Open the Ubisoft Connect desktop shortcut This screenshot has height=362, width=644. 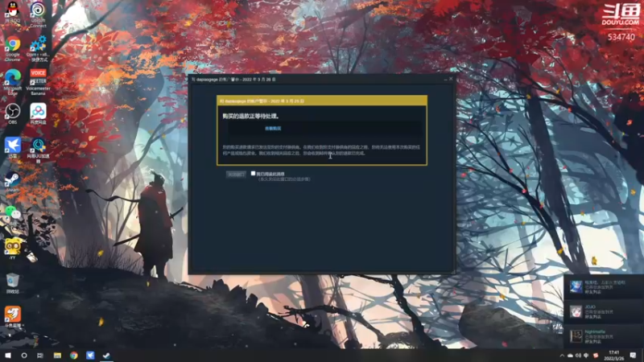click(38, 13)
